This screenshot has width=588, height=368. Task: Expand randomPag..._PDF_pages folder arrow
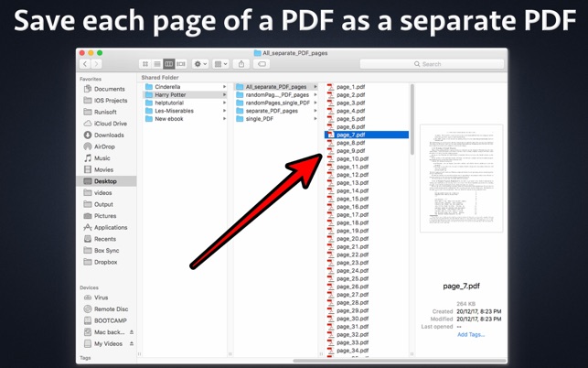[x=315, y=94]
